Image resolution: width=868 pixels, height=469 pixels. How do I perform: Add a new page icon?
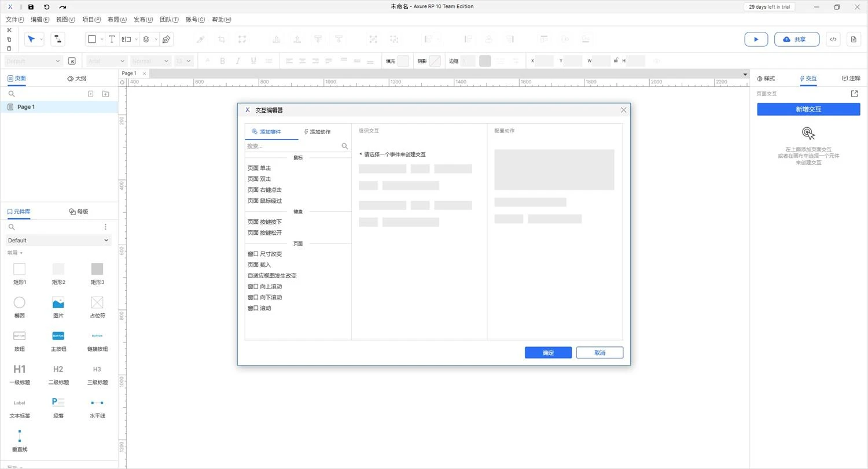[x=90, y=94]
